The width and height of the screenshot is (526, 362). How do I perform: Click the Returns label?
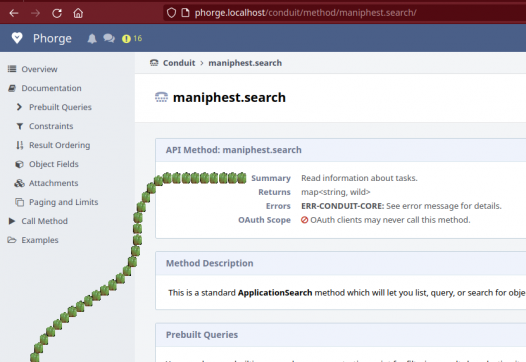pos(274,192)
